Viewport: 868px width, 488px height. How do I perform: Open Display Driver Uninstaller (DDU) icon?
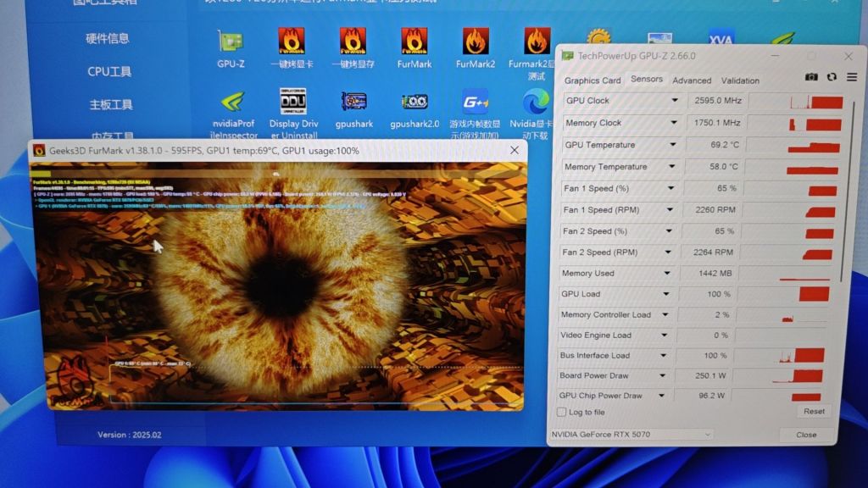click(292, 105)
